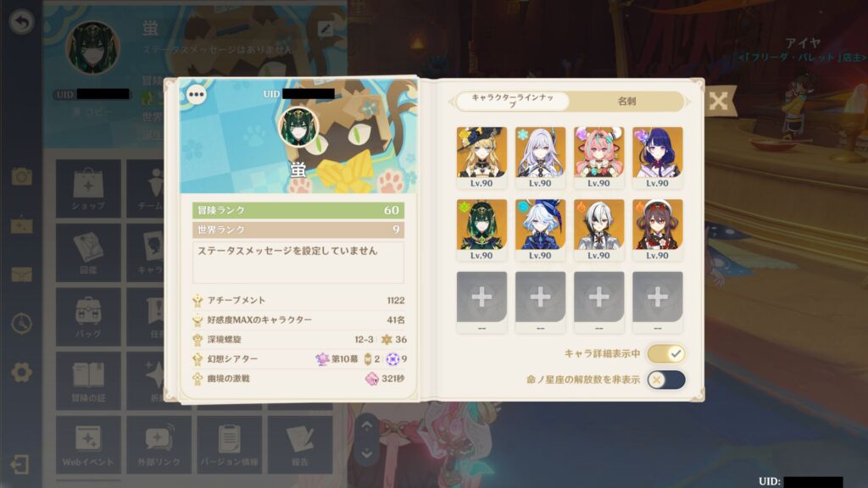Select the brown-haired Lv.90 character with hat
This screenshot has height=488, width=868.
pos(658,230)
